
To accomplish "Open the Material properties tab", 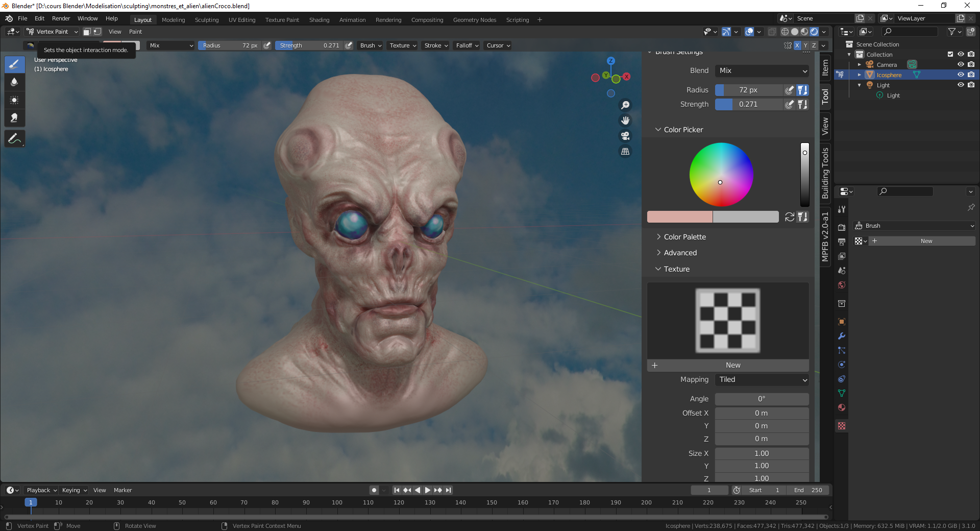I will 841,407.
